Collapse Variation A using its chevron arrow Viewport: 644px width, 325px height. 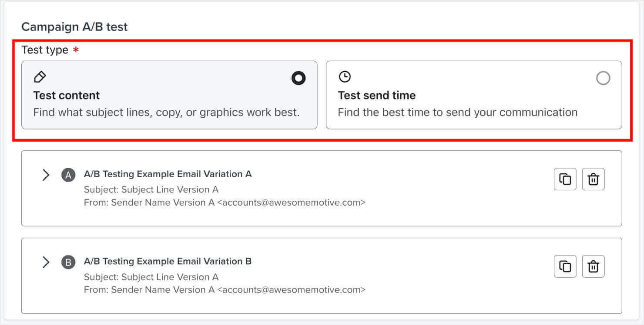(x=46, y=175)
